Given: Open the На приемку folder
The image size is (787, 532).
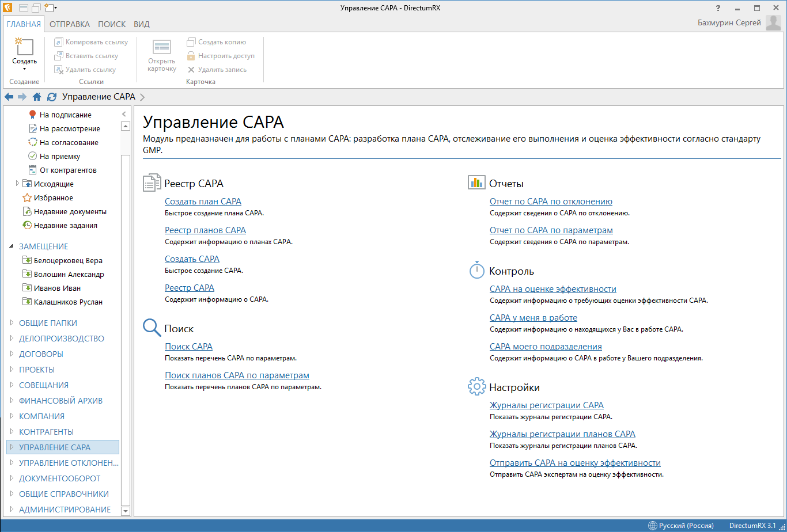Looking at the screenshot, I should pos(54,157).
